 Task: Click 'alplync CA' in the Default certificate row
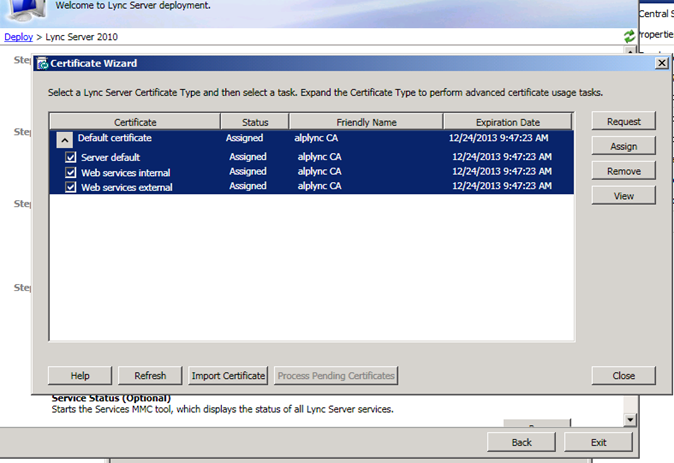(316, 138)
